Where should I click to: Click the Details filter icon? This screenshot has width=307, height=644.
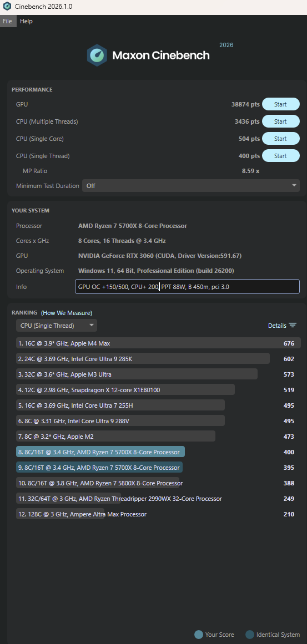[293, 325]
